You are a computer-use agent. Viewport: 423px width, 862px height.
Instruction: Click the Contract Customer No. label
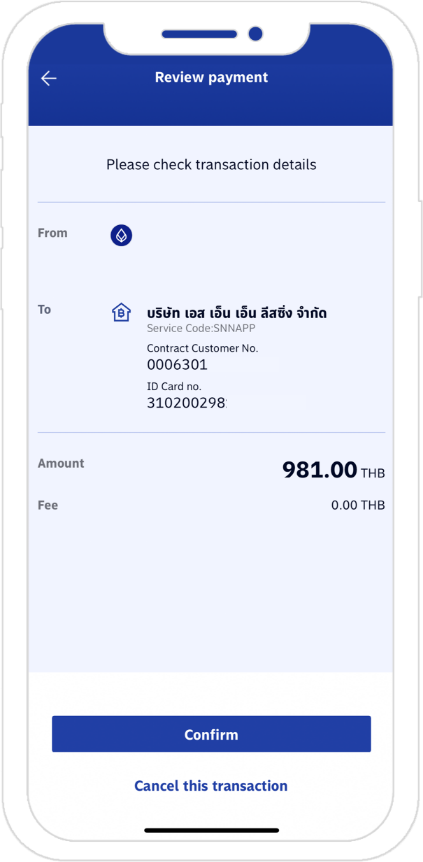coord(202,349)
